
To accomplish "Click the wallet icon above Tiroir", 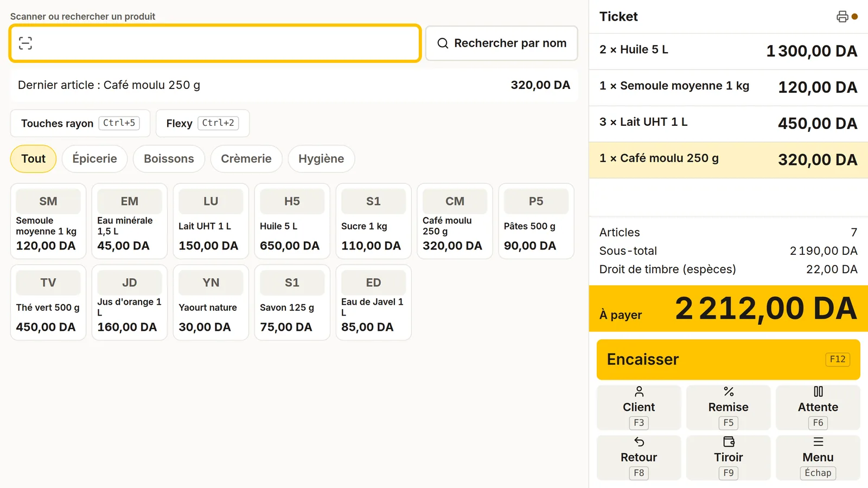I will 729,442.
